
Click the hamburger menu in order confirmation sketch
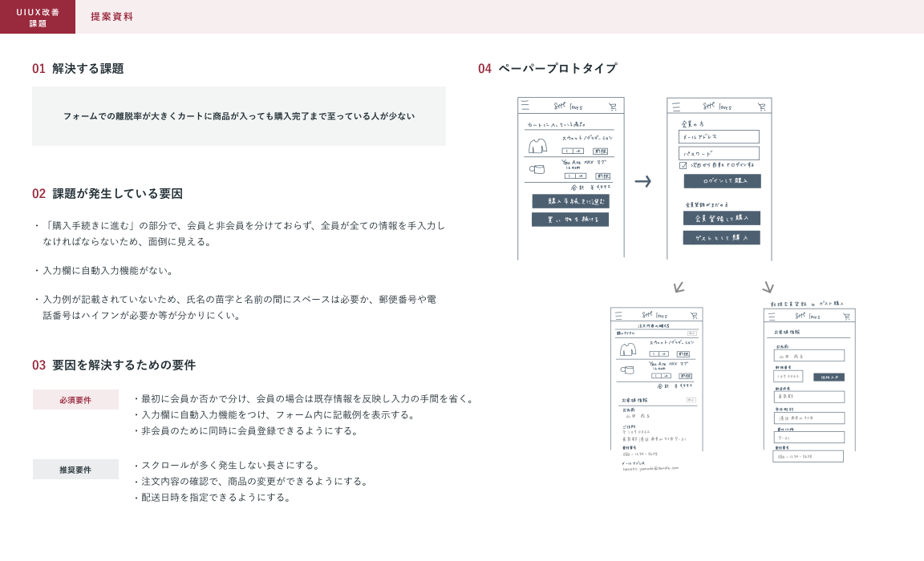click(616, 315)
